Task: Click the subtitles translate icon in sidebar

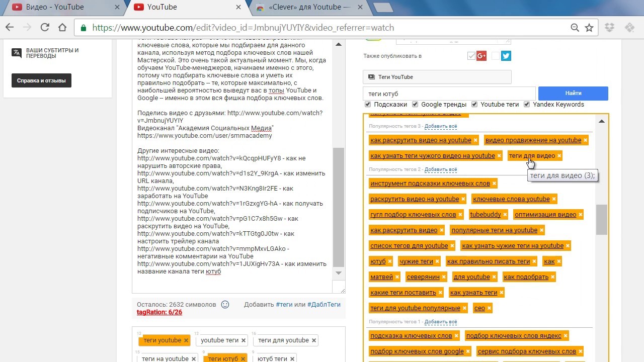Action: coord(17,53)
